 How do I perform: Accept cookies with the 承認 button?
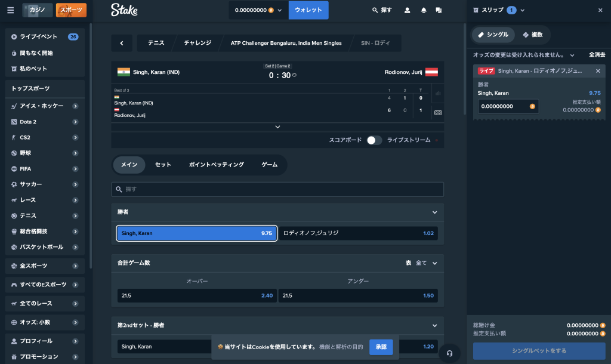(381, 347)
